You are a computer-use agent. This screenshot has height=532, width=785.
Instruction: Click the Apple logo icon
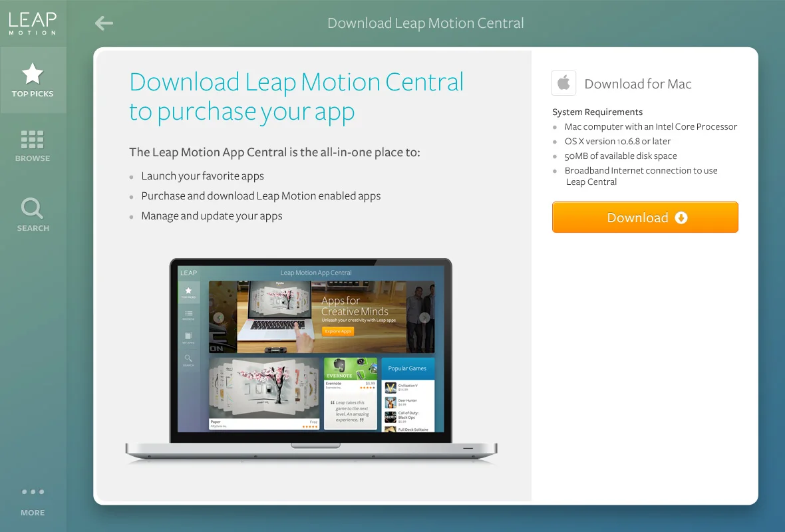563,83
